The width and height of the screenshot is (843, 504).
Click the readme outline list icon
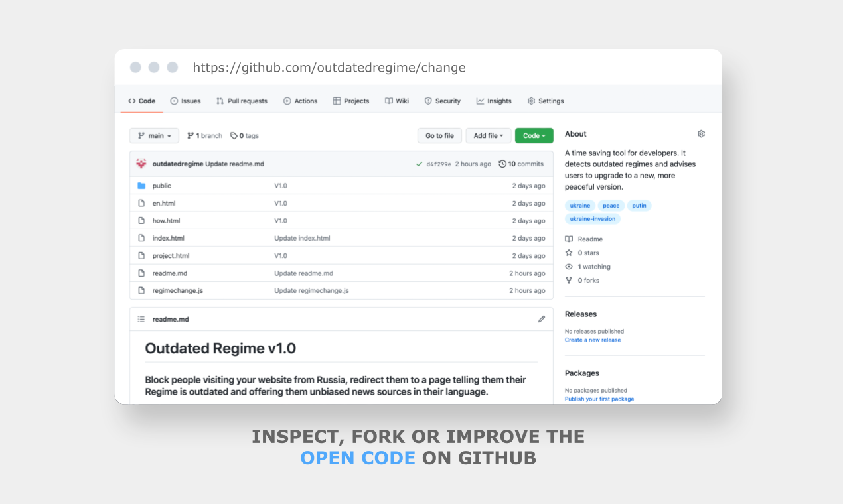(141, 319)
